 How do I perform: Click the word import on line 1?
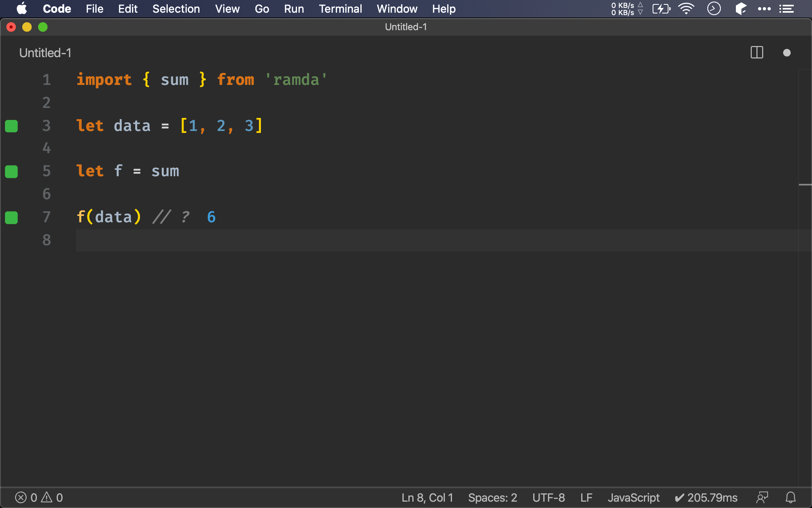[104, 81]
